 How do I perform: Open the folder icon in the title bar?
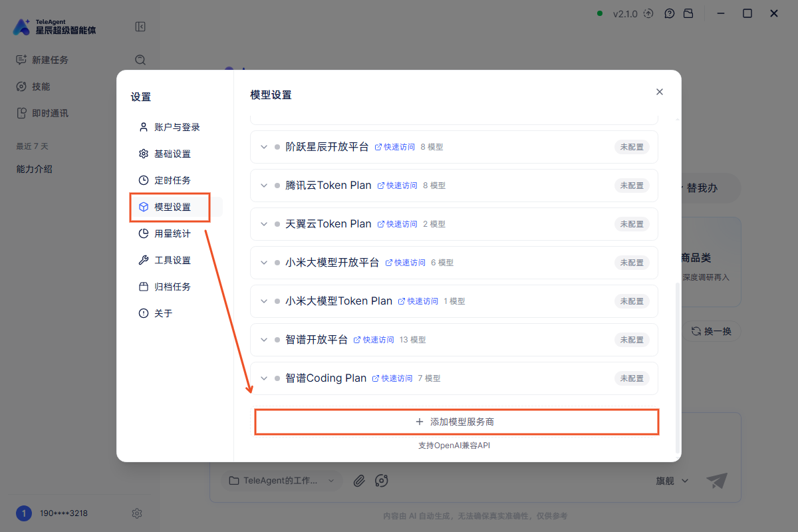(688, 13)
